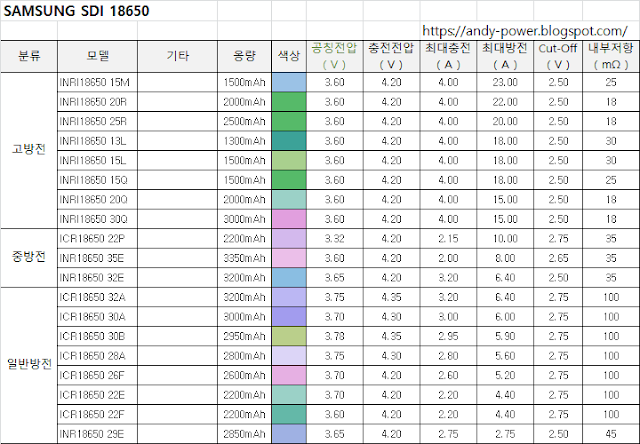This screenshot has width=640, height=444.
Task: Select the 23.00 max discharge cell
Action: point(505,82)
